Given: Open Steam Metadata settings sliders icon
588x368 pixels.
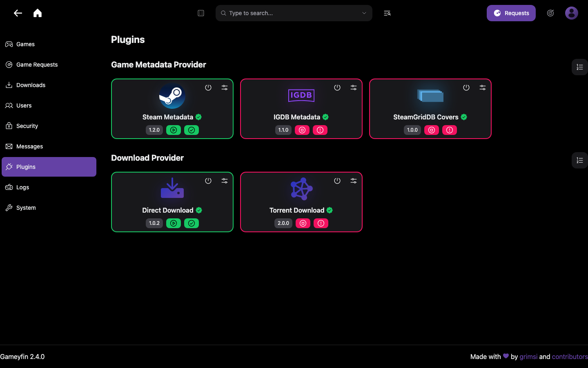Looking at the screenshot, I should [225, 88].
